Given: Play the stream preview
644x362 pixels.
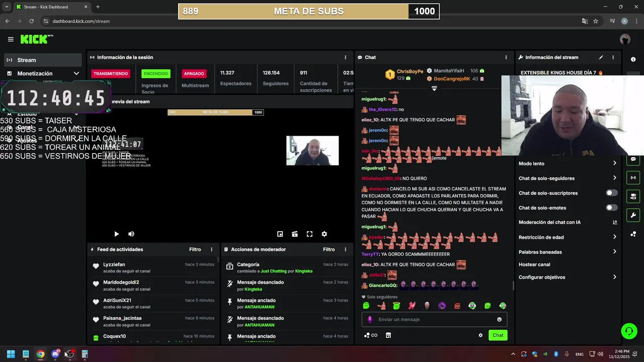Looking at the screenshot, I should click(x=116, y=234).
